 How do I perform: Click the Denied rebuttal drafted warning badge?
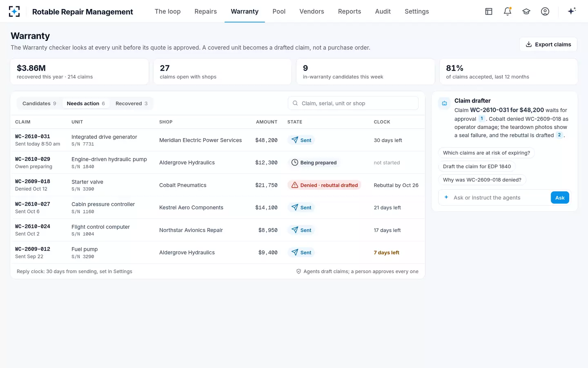tap(325, 185)
